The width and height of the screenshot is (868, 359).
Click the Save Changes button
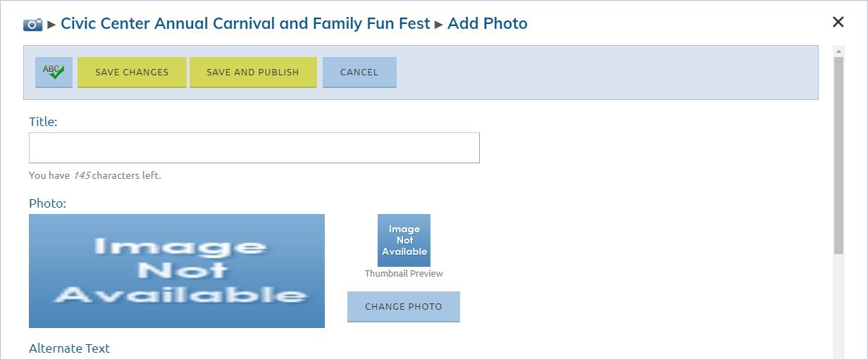132,73
